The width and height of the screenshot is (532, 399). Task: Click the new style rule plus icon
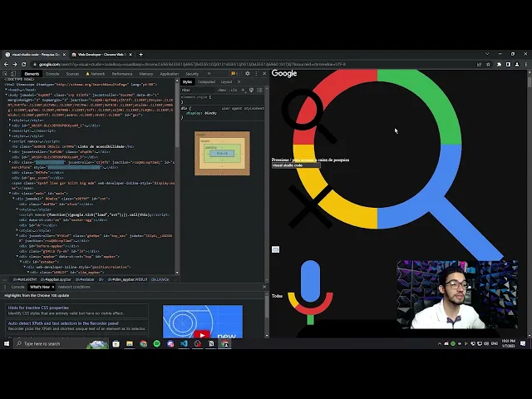(243, 90)
